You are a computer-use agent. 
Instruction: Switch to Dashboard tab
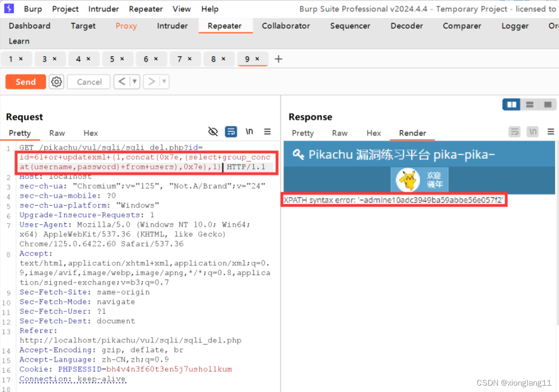pyautogui.click(x=30, y=26)
